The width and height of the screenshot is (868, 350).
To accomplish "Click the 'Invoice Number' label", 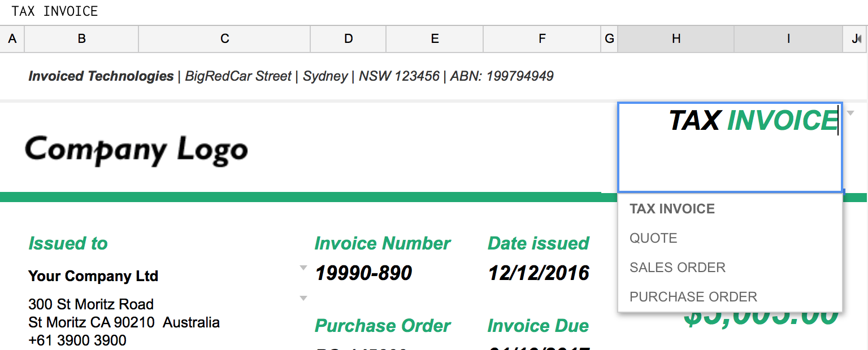I will click(x=383, y=243).
